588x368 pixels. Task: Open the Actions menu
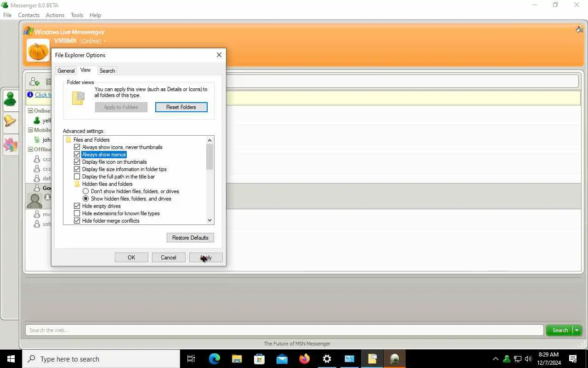pyautogui.click(x=55, y=15)
